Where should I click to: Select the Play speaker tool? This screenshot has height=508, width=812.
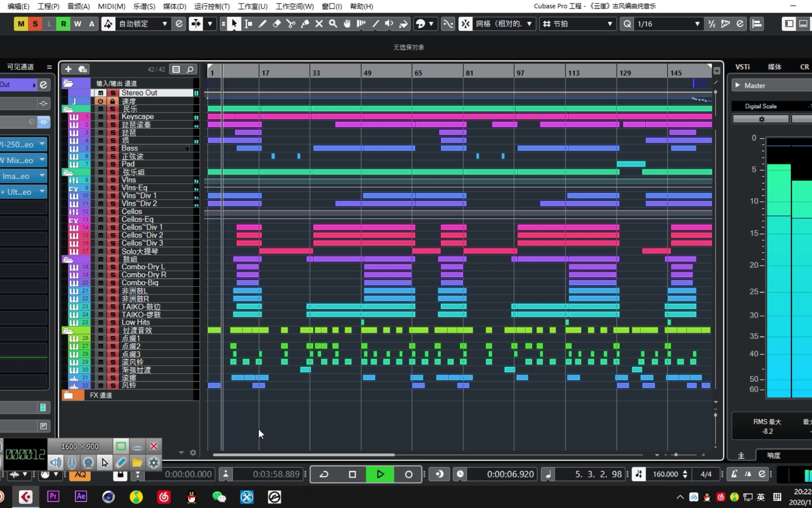pos(389,24)
